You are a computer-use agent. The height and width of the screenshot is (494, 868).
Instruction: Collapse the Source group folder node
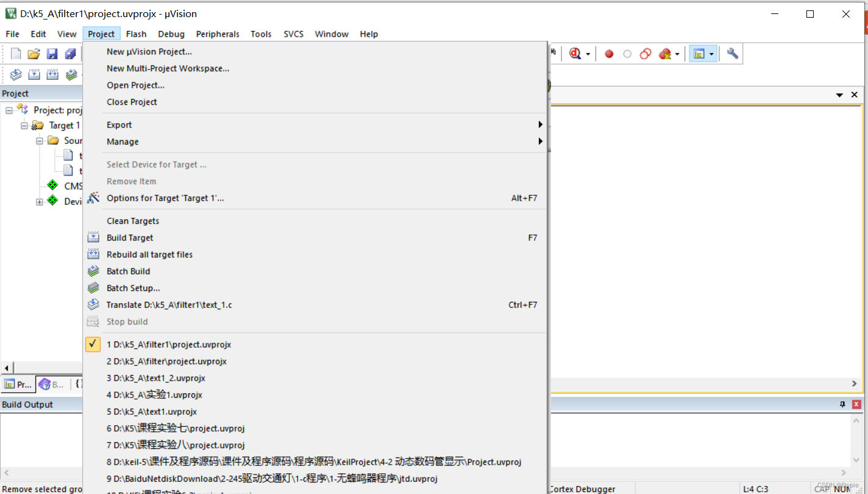pos(40,141)
